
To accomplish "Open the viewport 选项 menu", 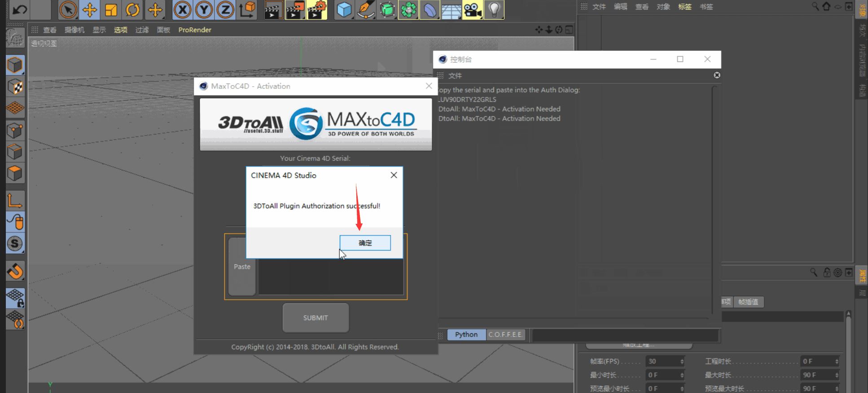I will [x=121, y=30].
